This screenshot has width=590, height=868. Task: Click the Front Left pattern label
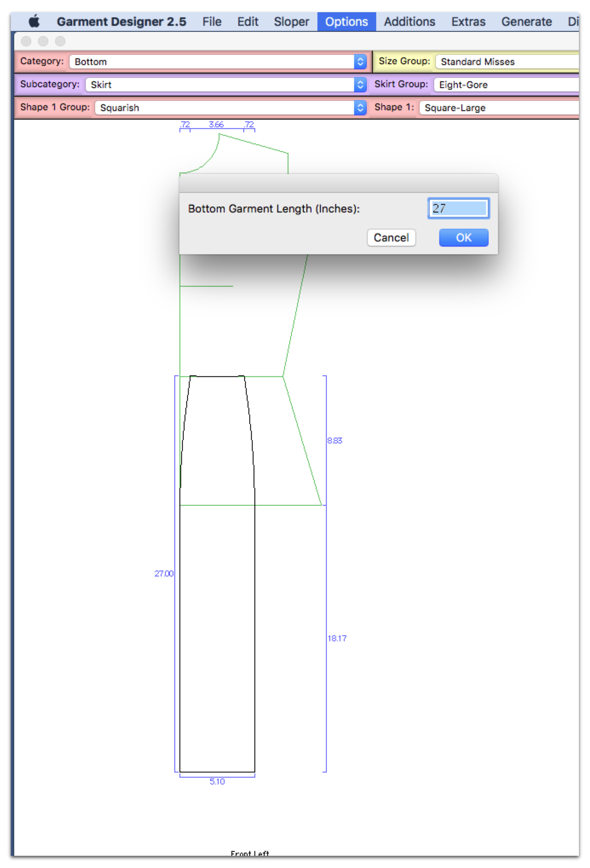pos(250,854)
